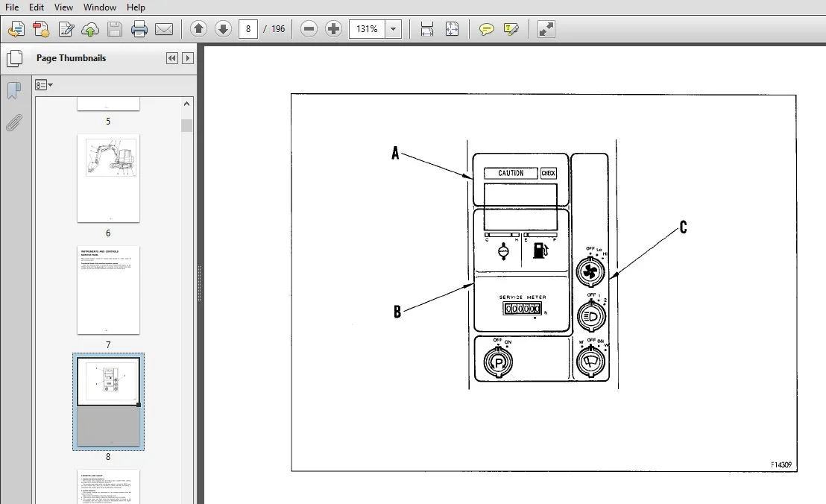
Task: Click the letter C callout label
Action: click(x=684, y=227)
